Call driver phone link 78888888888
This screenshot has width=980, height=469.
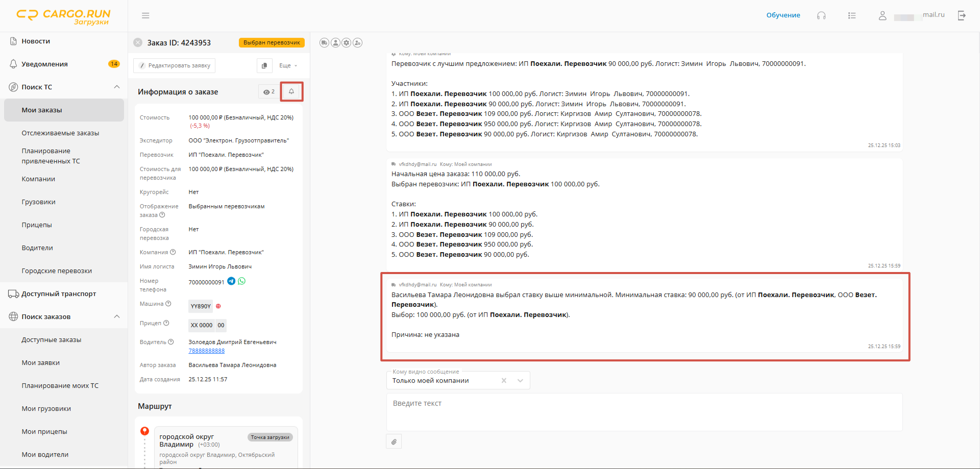(206, 351)
